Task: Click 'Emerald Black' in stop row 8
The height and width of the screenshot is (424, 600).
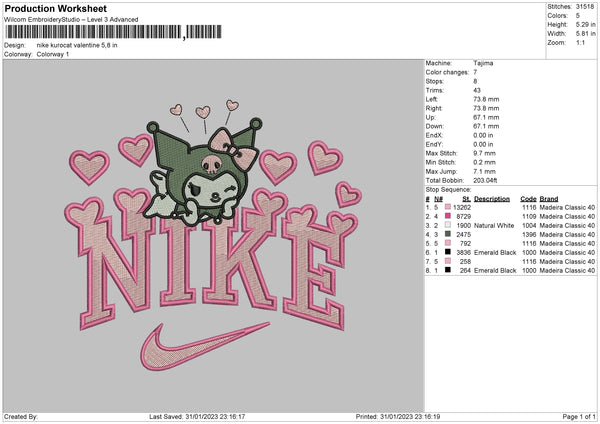Action: point(495,271)
